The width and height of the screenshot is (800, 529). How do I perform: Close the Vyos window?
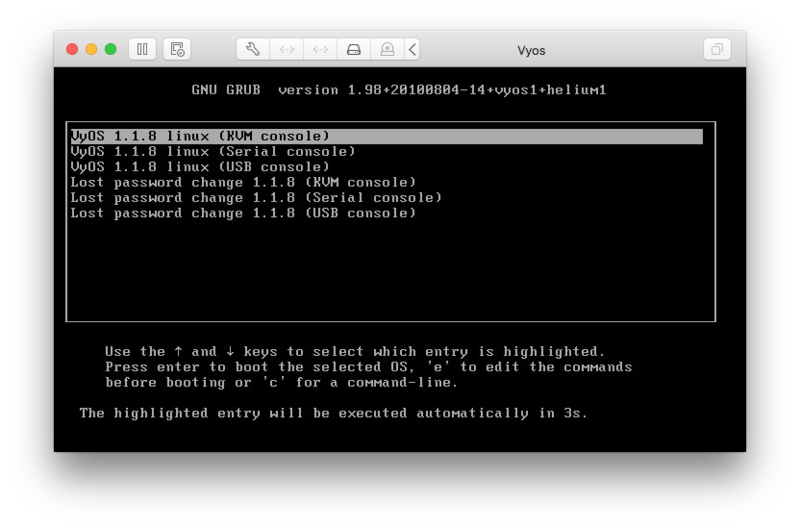72,49
